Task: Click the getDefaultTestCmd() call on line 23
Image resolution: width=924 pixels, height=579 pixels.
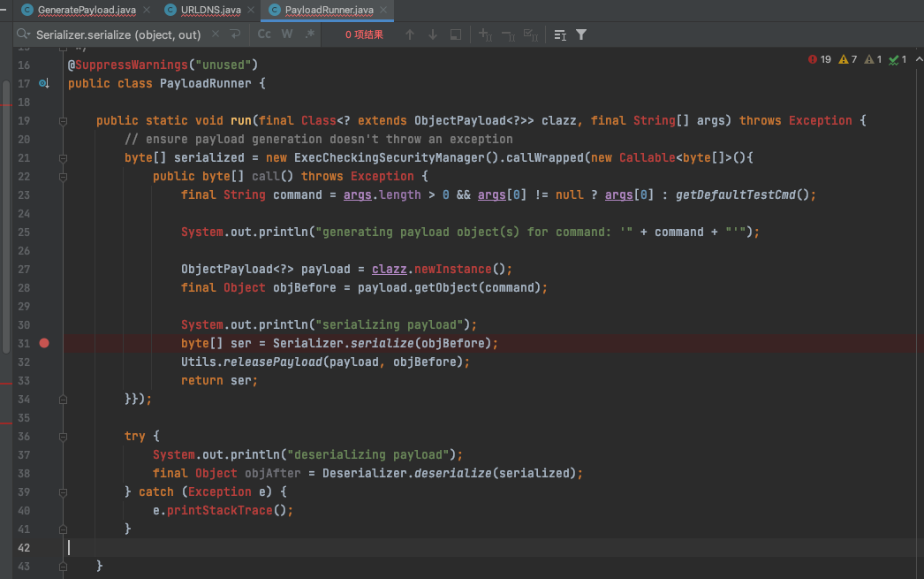Action: tap(742, 195)
